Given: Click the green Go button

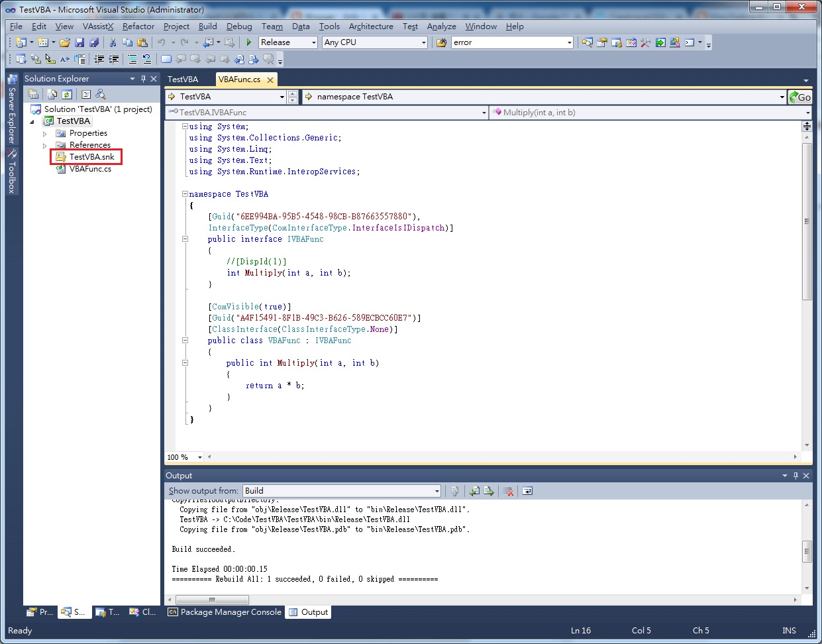Looking at the screenshot, I should coord(799,97).
